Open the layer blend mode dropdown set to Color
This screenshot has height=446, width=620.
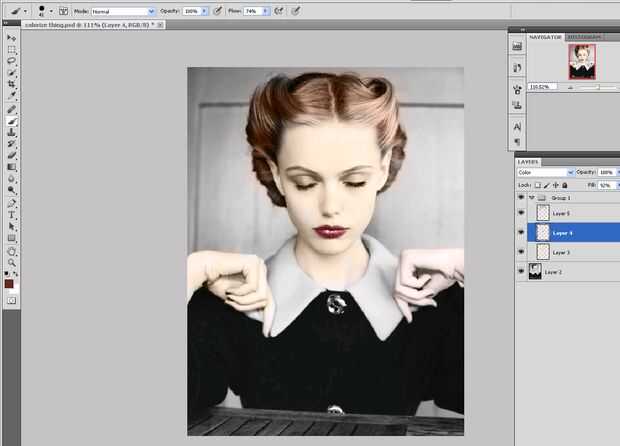(x=545, y=172)
